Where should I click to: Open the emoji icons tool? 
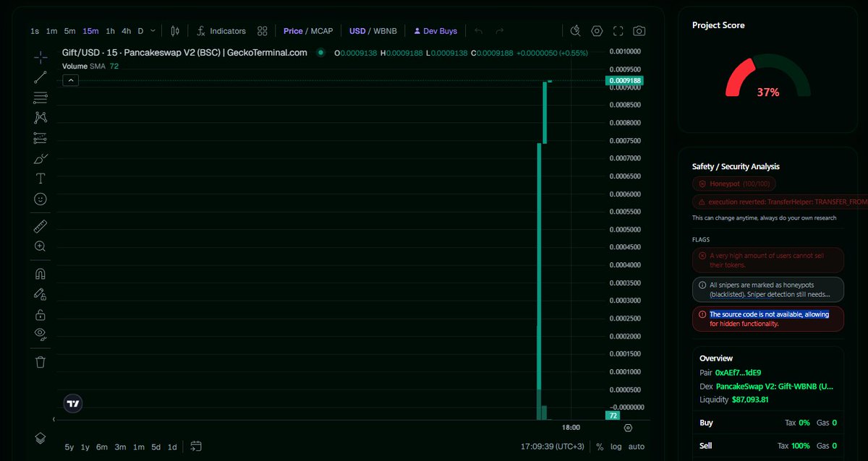[x=41, y=199]
